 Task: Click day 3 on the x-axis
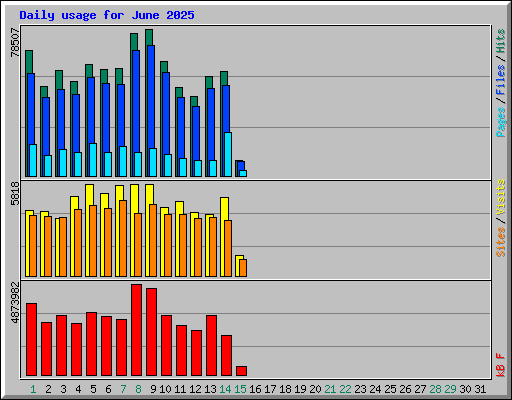63,389
